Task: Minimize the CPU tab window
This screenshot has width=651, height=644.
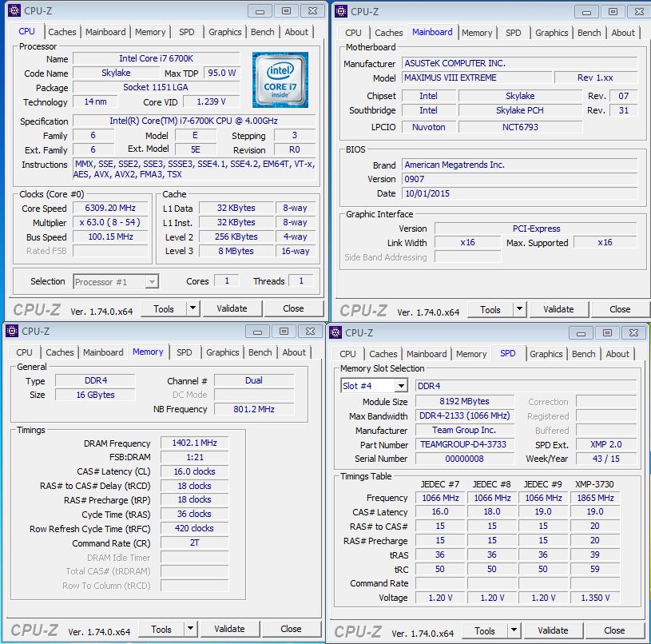Action: point(260,11)
